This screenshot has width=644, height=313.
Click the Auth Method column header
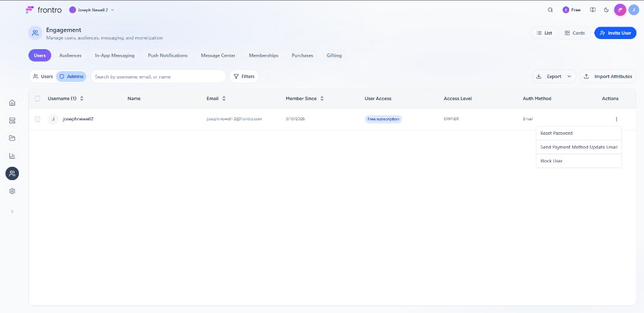pos(537,99)
